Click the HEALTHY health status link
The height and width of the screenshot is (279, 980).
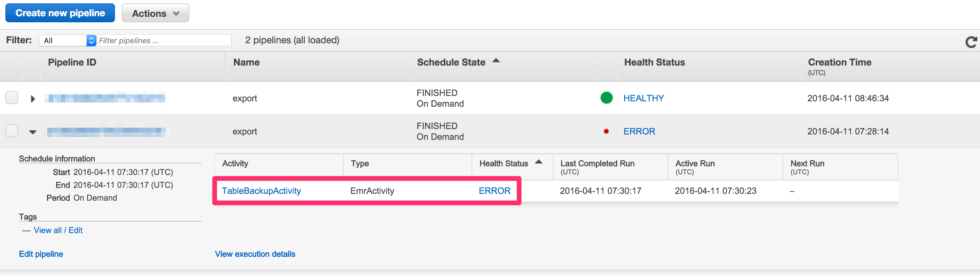(x=643, y=98)
